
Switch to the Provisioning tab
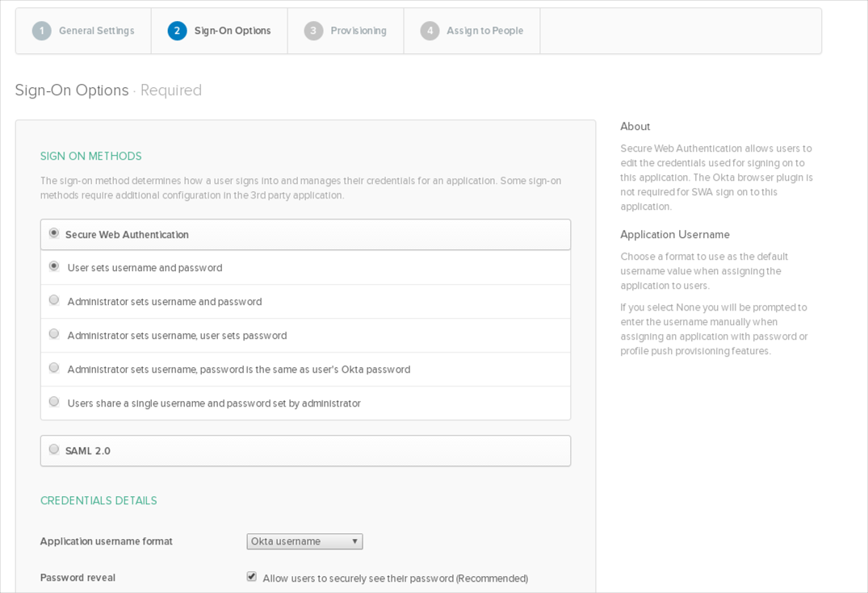coord(358,31)
